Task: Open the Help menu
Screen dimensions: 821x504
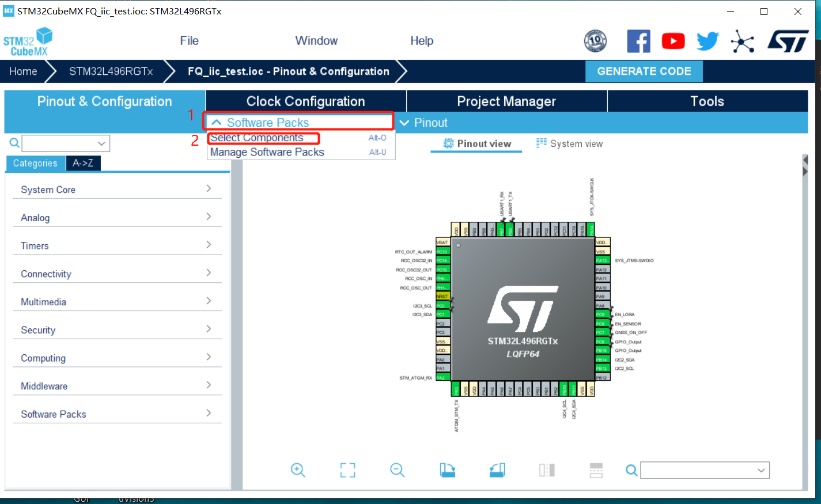Action: click(x=422, y=41)
